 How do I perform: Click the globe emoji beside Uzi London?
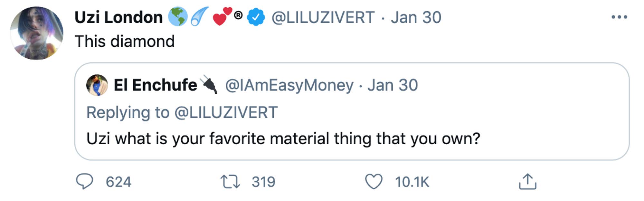(178, 17)
